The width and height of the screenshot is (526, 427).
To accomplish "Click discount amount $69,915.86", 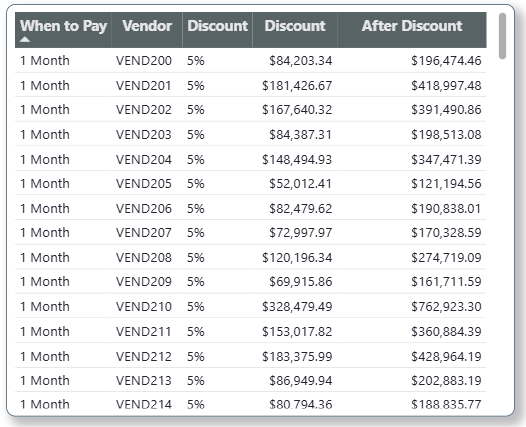I will click(301, 281).
